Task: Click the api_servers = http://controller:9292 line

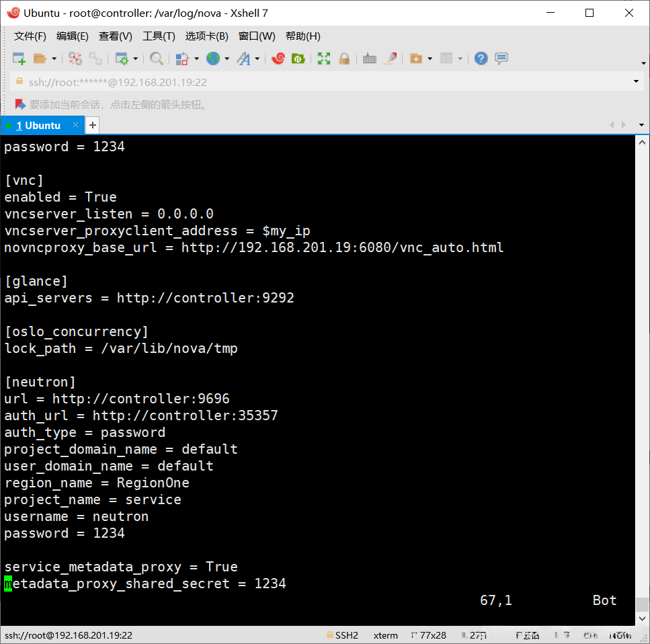Action: tap(149, 298)
